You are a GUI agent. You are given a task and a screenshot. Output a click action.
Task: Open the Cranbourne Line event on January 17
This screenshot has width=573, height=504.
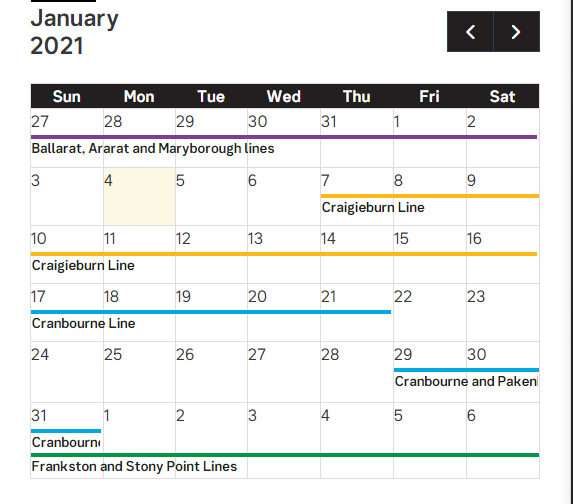point(83,323)
